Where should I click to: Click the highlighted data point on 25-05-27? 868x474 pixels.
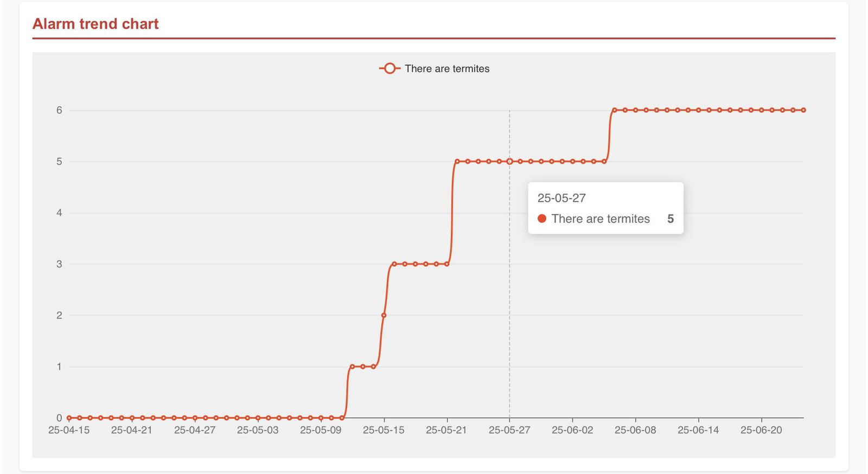[x=509, y=162]
